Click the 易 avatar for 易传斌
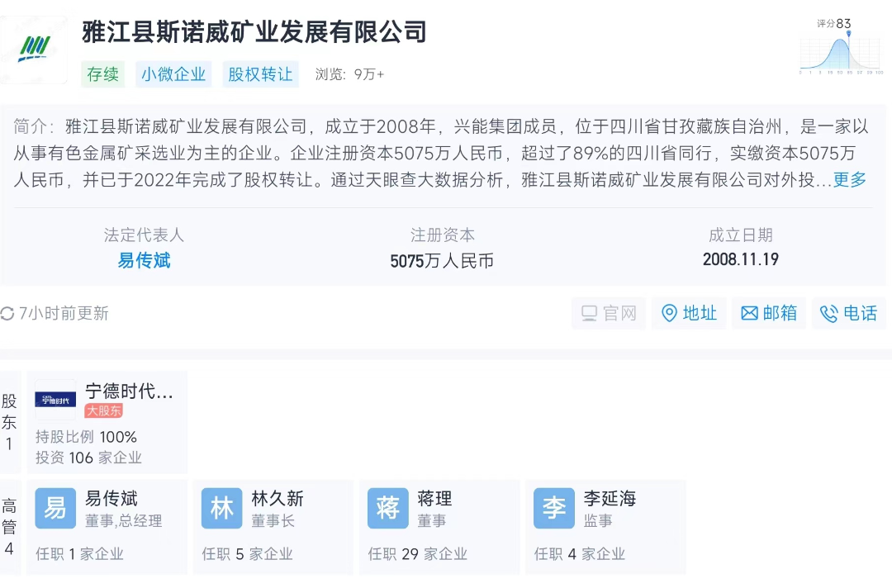This screenshot has height=588, width=892. tap(55, 509)
